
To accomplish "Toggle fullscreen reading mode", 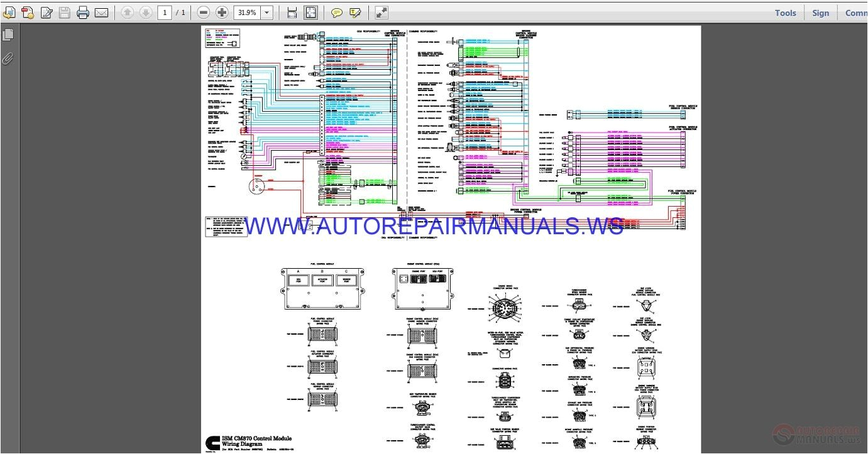I will click(382, 12).
